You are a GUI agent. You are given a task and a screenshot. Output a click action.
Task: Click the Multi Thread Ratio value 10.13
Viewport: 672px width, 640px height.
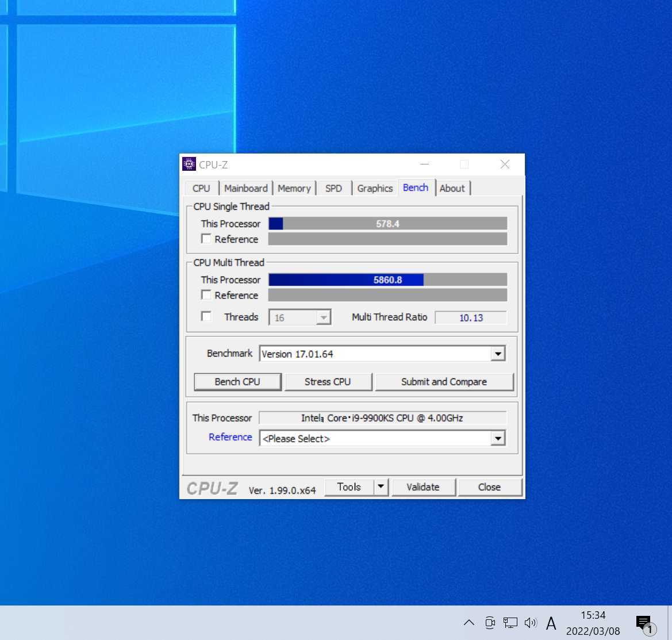471,317
